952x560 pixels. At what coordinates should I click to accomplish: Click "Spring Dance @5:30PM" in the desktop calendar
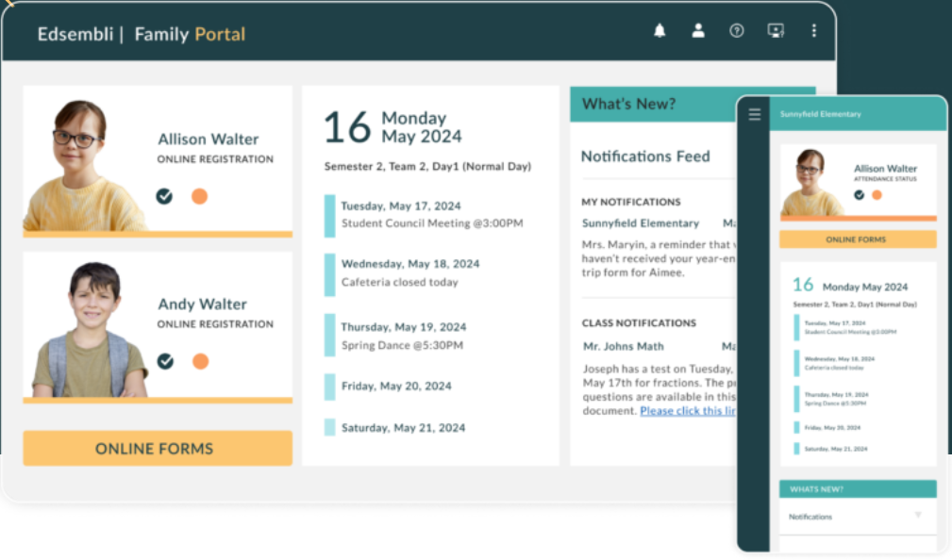pos(402,345)
